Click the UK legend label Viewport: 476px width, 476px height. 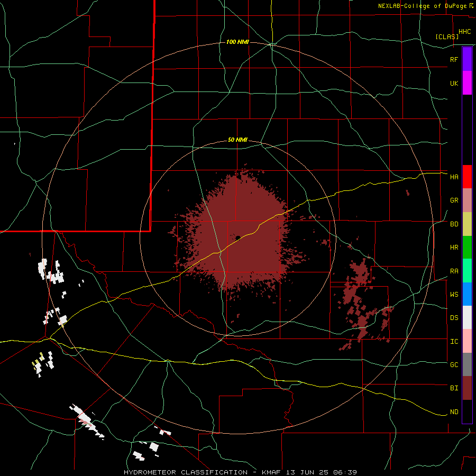click(454, 83)
